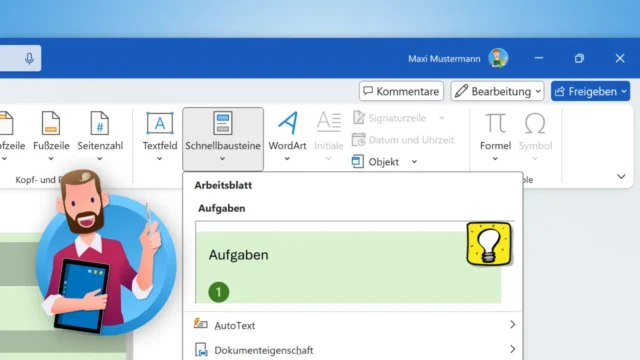
Task: Open the Dokumenteigenschaft submenu
Action: click(353, 350)
